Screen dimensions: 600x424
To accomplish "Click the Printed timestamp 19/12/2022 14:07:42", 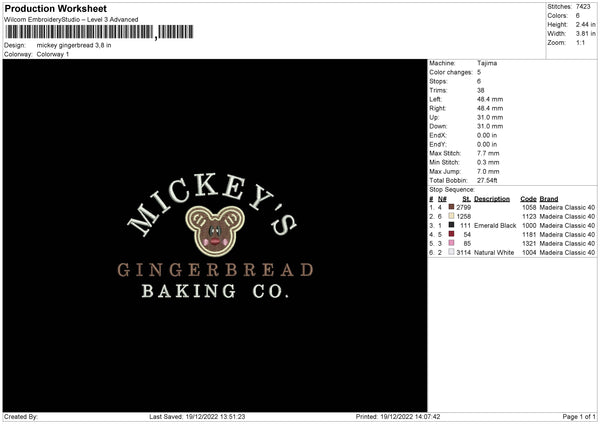I will 410,417.
